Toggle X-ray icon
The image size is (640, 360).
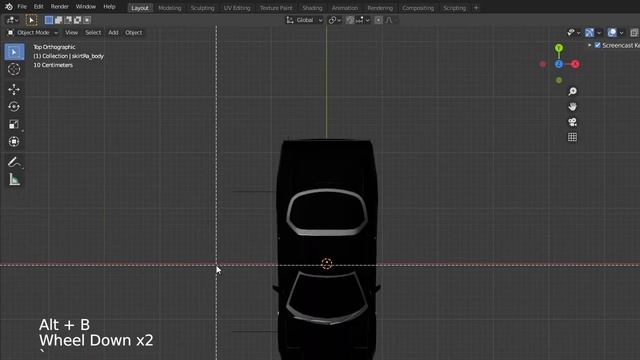[634, 33]
